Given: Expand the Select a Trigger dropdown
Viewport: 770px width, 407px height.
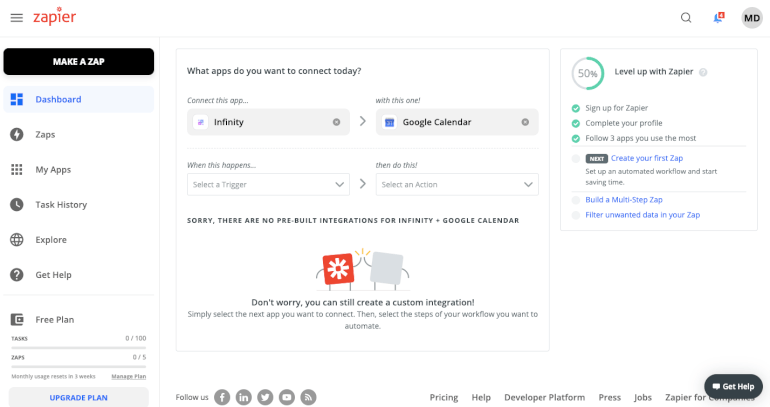Looking at the screenshot, I should click(268, 185).
